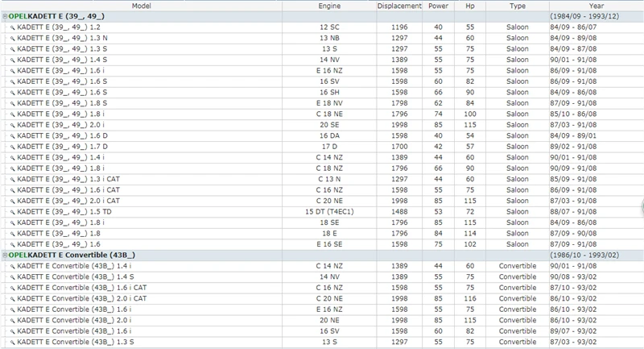Click magnifier icon for Convertible 2.0 i 20 NE
The width and height of the screenshot is (644, 349).
click(13, 321)
